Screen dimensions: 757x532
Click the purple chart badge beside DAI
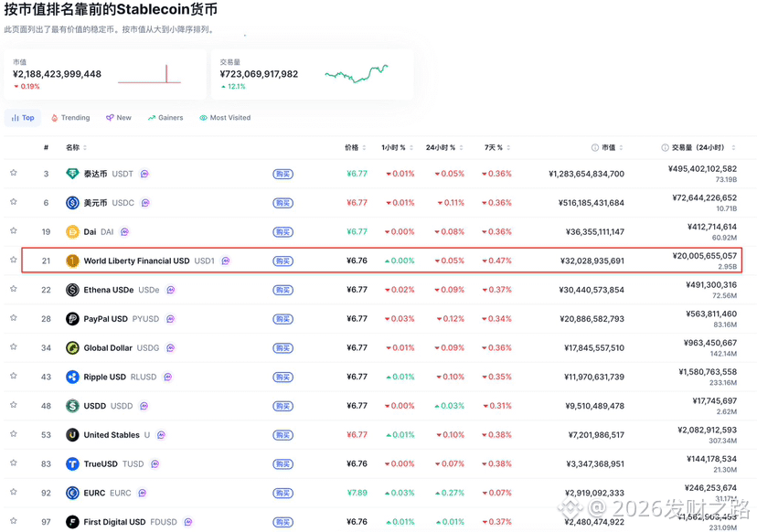124,232
